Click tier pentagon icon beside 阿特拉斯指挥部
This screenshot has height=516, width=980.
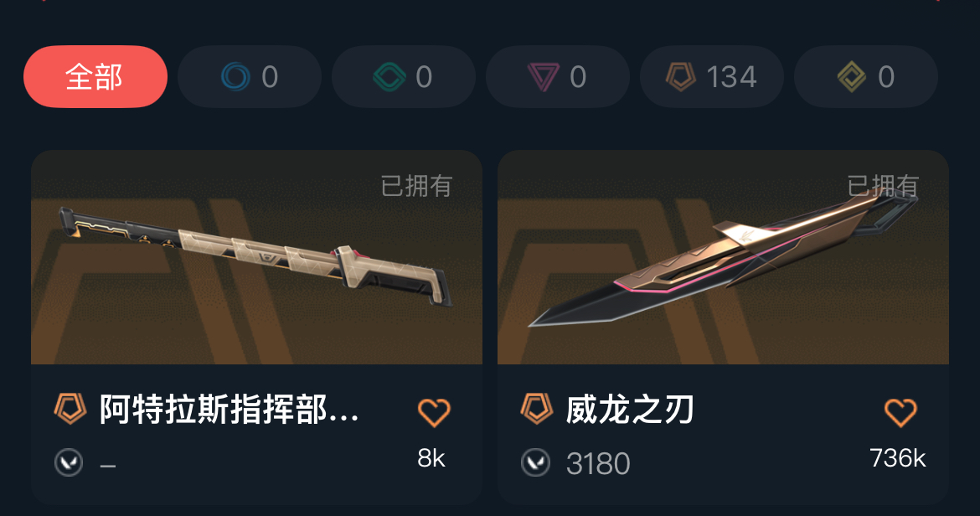coord(70,409)
